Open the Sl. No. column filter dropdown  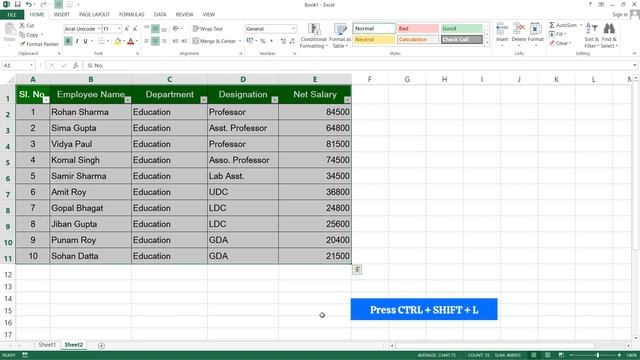pos(46,100)
